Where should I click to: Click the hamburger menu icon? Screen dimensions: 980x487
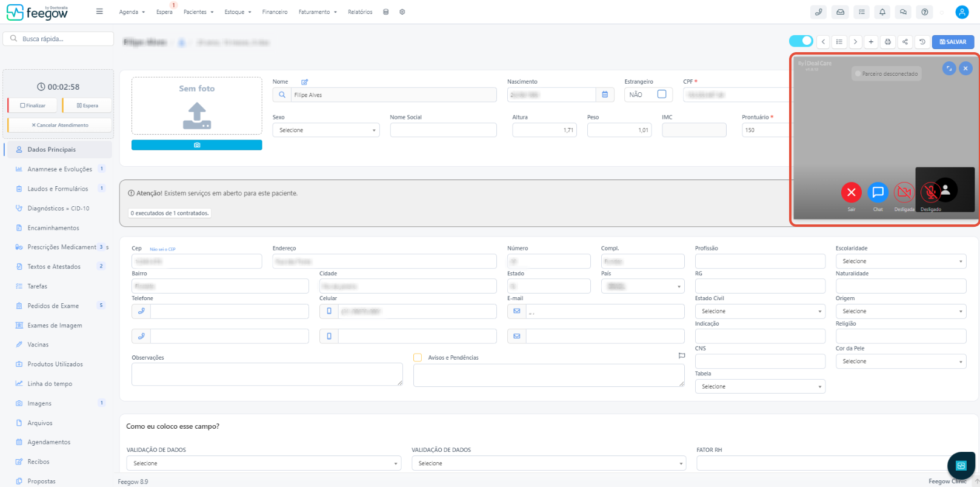99,12
